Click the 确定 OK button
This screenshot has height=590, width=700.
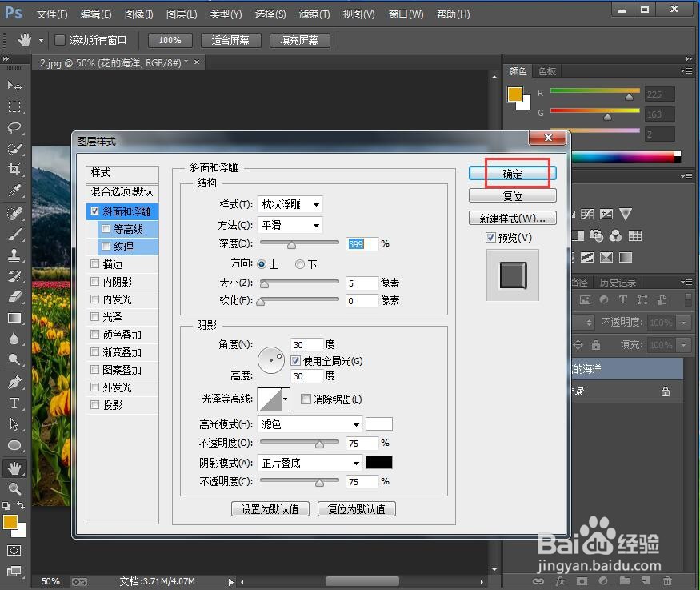[x=513, y=173]
